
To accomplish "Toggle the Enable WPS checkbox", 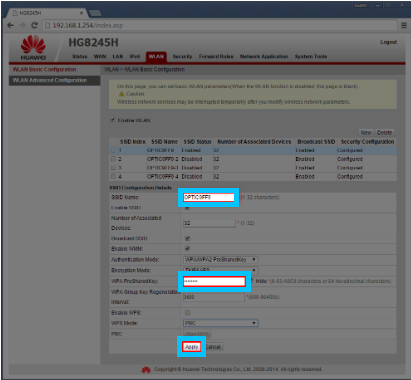I will coord(187,313).
